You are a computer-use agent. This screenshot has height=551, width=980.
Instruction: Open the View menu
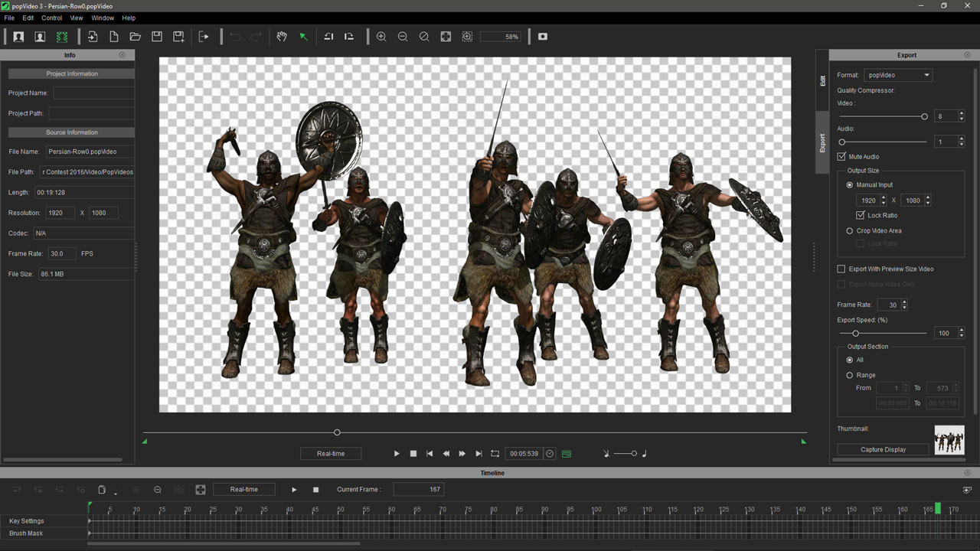tap(77, 18)
